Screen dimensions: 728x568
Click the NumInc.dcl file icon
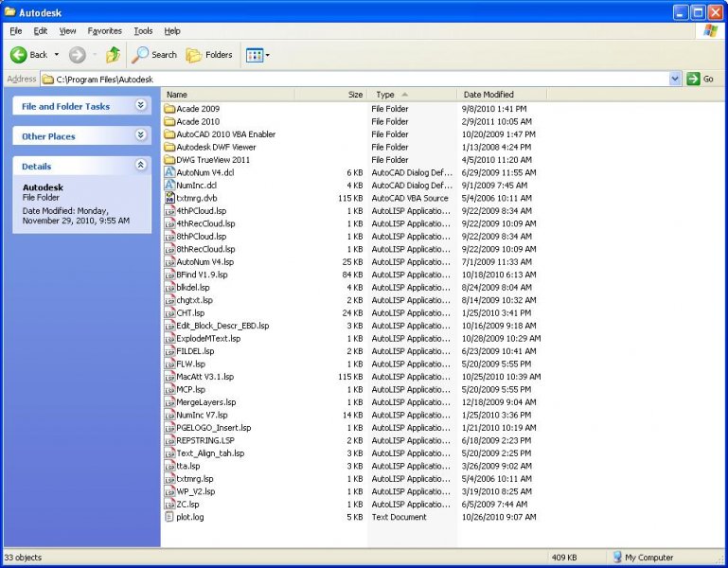click(x=169, y=186)
